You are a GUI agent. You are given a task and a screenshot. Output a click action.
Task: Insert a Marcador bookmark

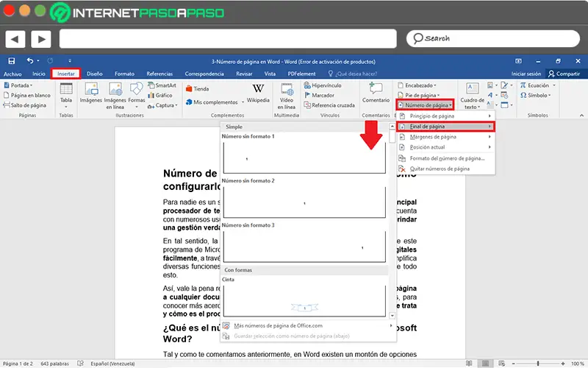coord(319,96)
